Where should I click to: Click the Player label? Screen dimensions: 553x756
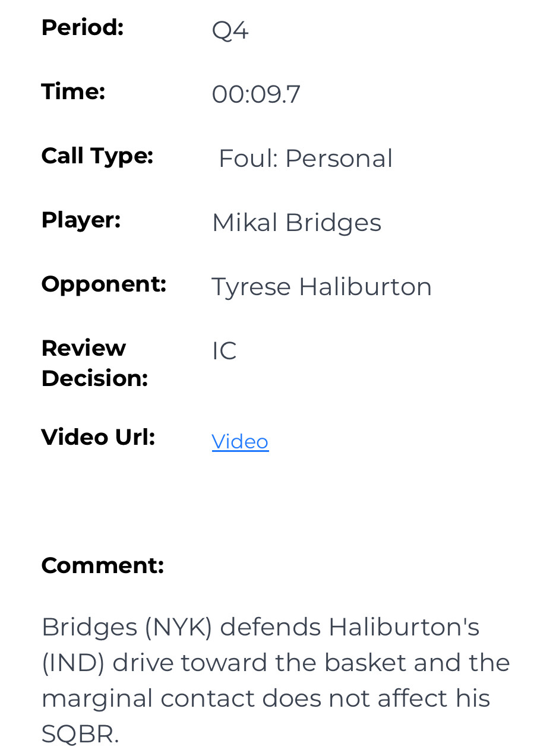[x=81, y=220]
